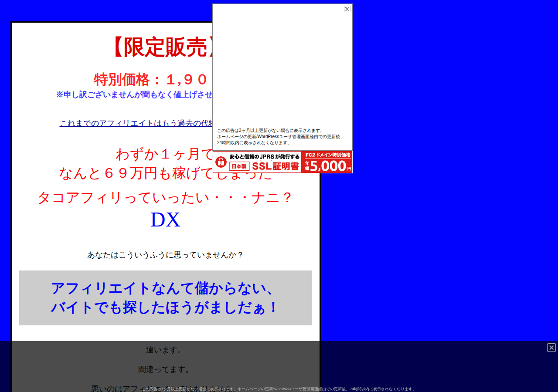This screenshot has width=558, height=392.
Task: Click the 間違ってます。 line
Action: click(x=165, y=369)
